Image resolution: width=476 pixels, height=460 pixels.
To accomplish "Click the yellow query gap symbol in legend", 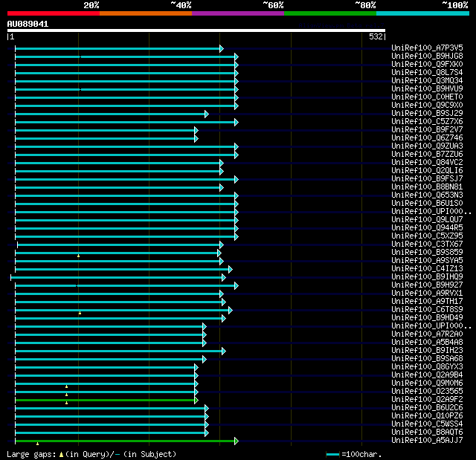I will (61, 454).
